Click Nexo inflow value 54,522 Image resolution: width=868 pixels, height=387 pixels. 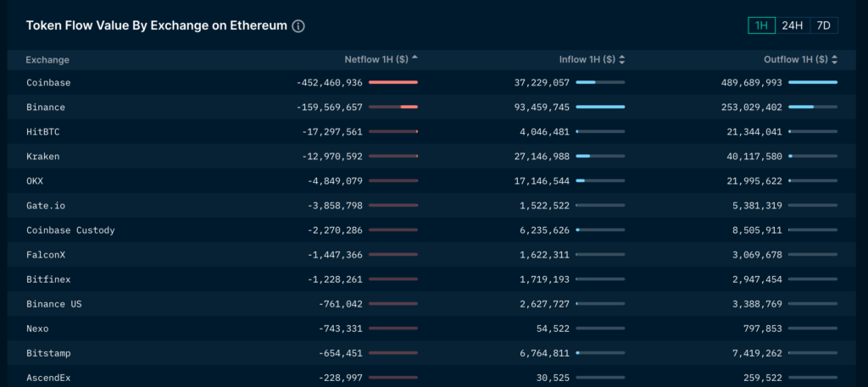tap(553, 329)
